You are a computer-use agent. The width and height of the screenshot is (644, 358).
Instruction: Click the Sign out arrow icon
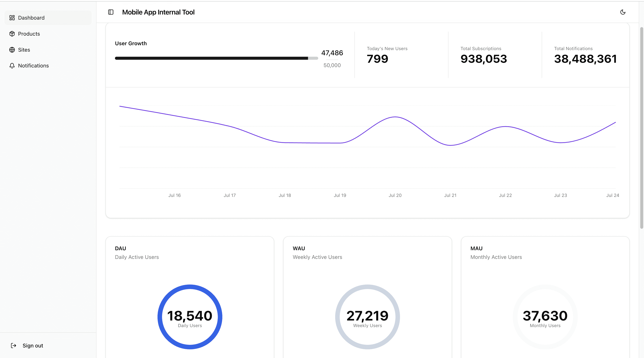[x=14, y=346]
